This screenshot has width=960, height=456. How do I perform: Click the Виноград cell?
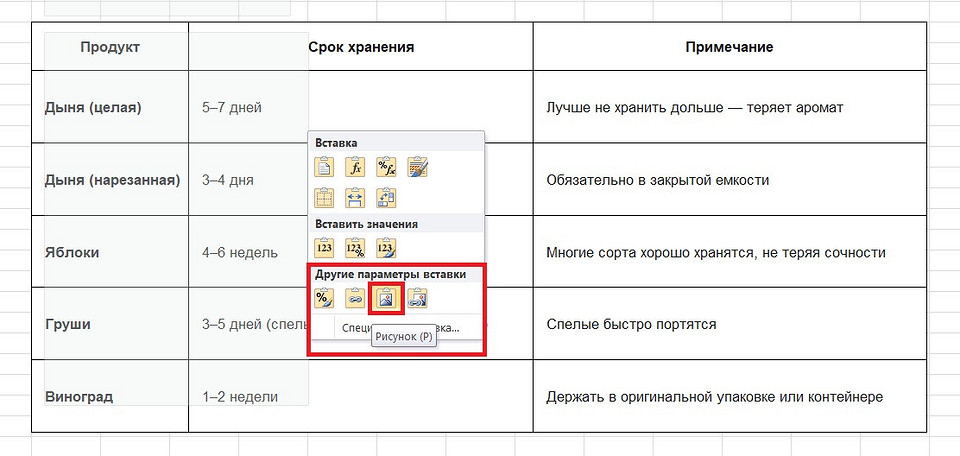[110, 396]
